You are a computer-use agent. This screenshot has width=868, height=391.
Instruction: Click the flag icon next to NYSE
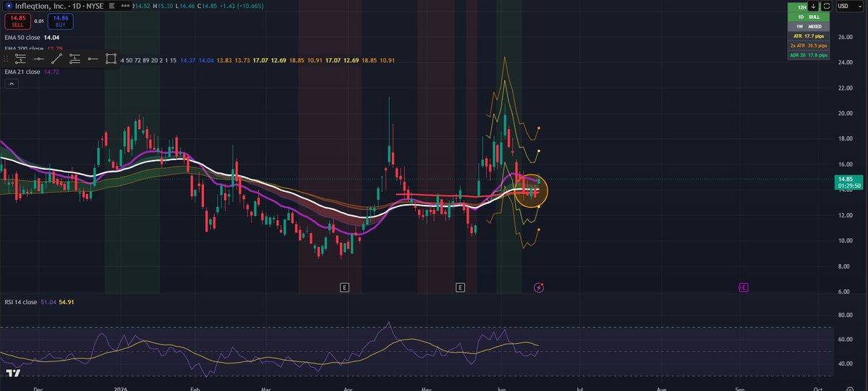pyautogui.click(x=111, y=6)
